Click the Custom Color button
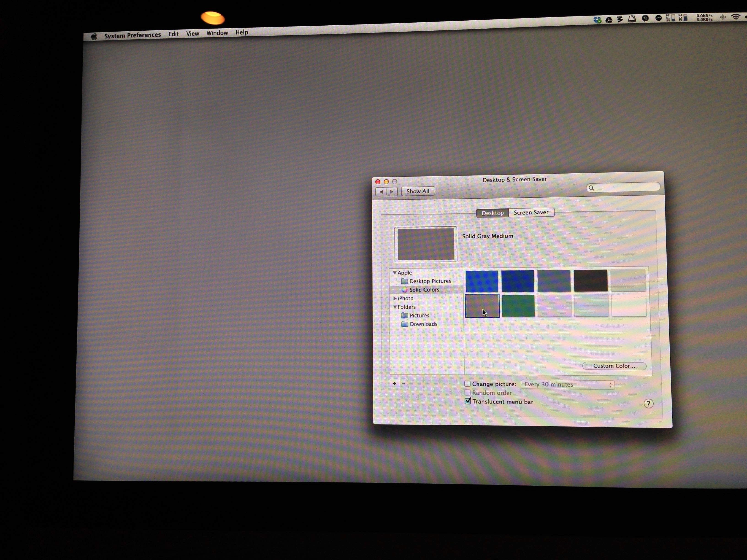Screen dimensions: 747x560 pos(614,366)
